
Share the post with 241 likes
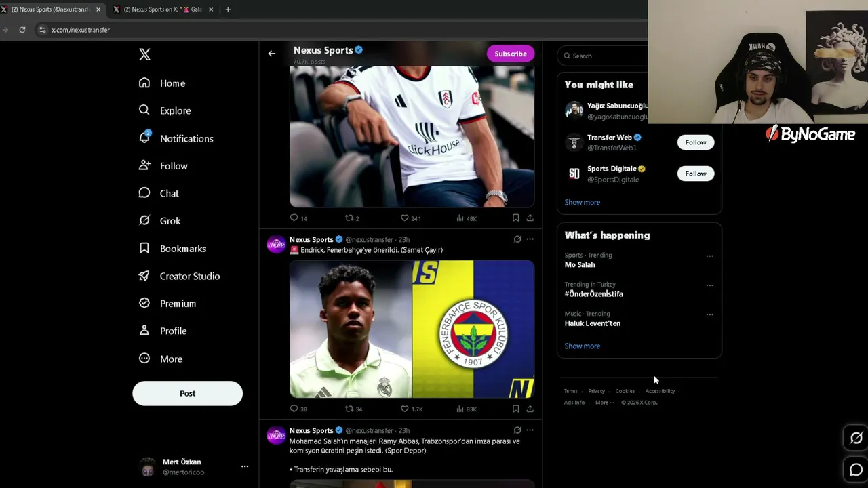530,218
